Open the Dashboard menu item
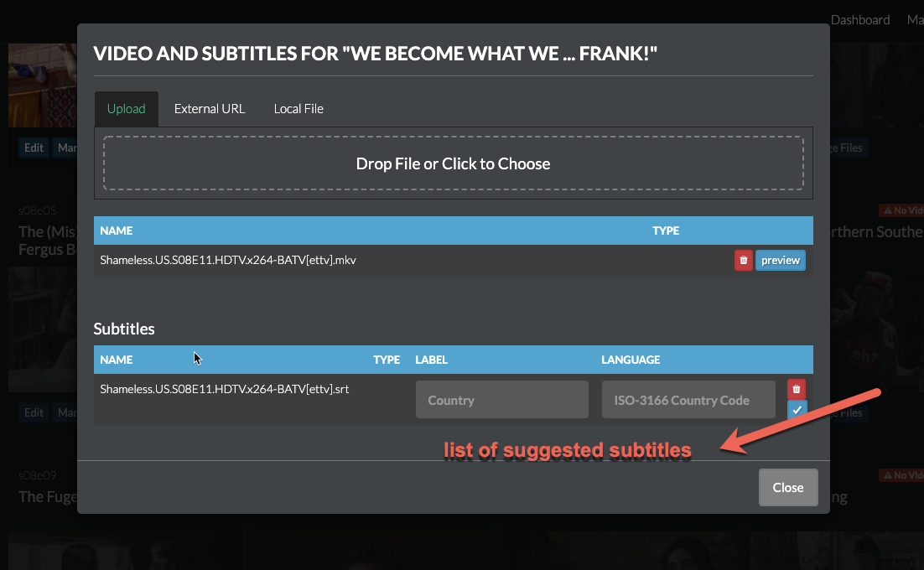Image resolution: width=924 pixels, height=570 pixels. (x=860, y=19)
